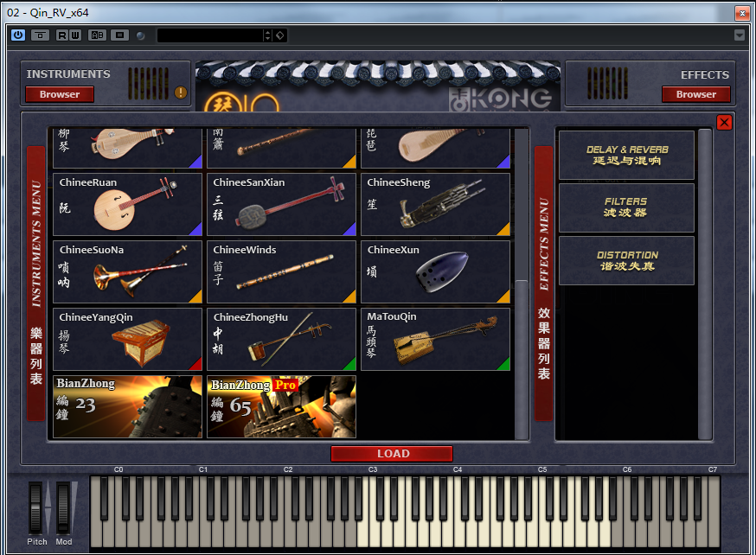The image size is (756, 555).
Task: Choose the BianZhong Pro 65 instrument
Action: (x=281, y=406)
